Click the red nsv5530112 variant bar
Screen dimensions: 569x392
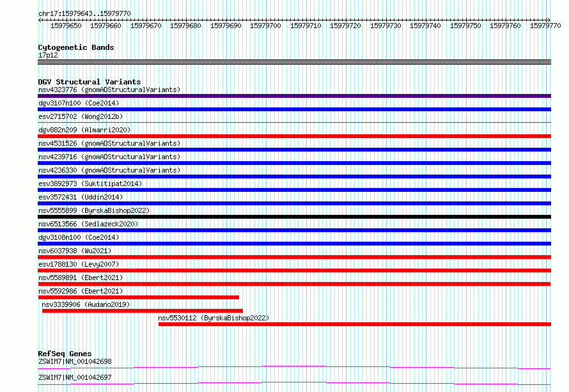(355, 324)
